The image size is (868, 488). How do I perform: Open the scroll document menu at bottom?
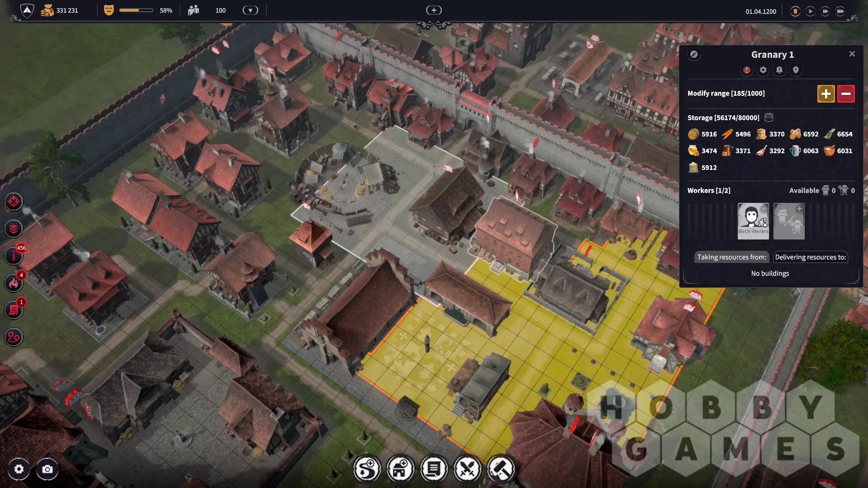pos(434,469)
